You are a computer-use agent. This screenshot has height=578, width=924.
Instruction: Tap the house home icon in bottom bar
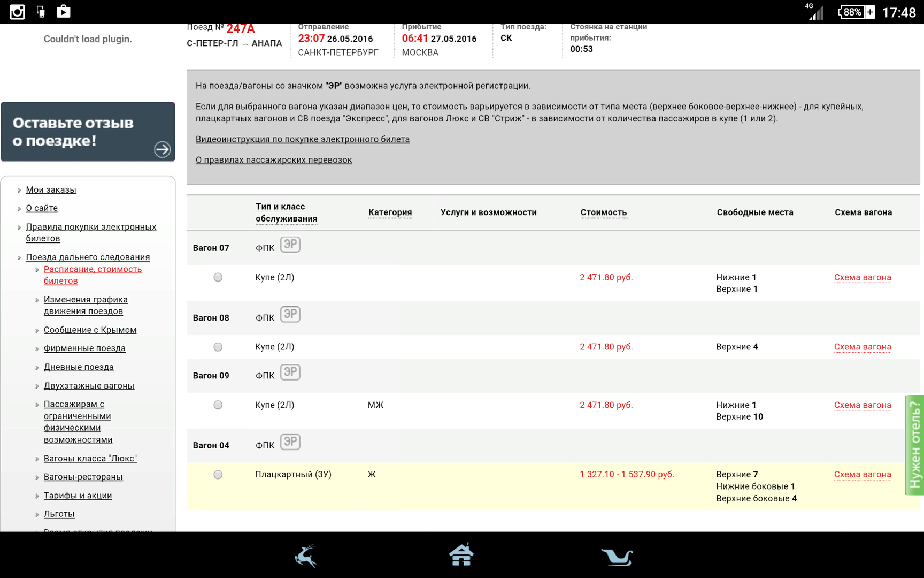coord(461,554)
